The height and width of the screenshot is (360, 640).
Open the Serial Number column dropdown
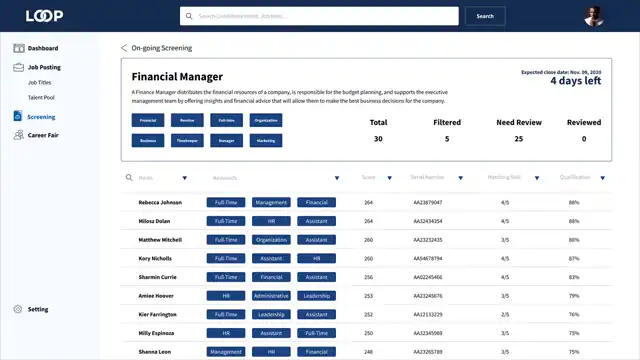(460, 178)
